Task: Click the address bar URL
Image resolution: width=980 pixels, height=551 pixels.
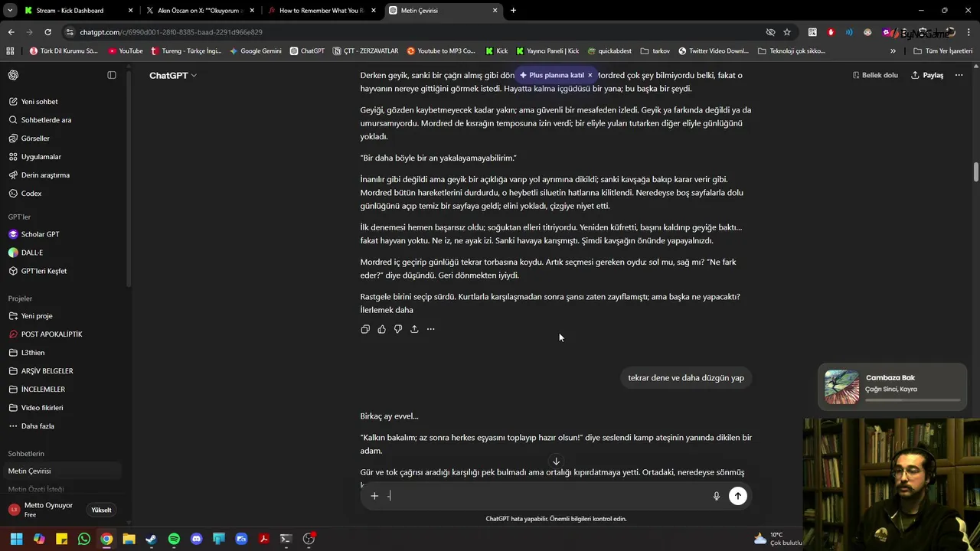Action: tap(171, 32)
